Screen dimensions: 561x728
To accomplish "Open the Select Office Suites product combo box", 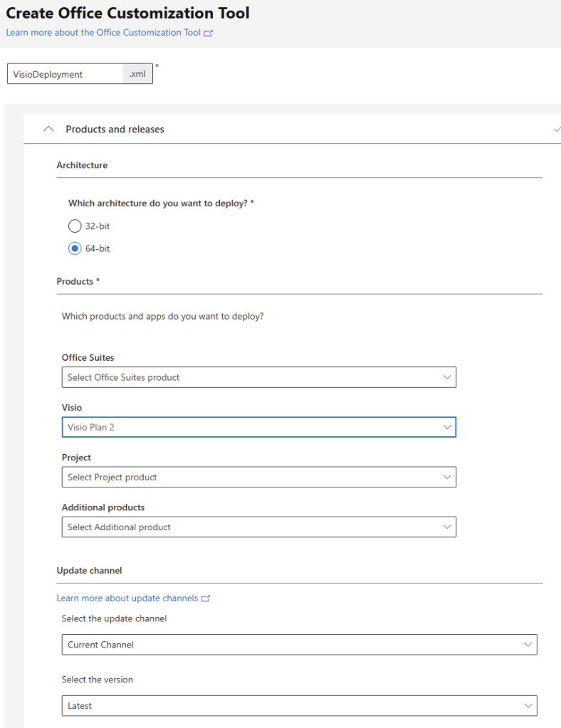I will (x=259, y=377).
